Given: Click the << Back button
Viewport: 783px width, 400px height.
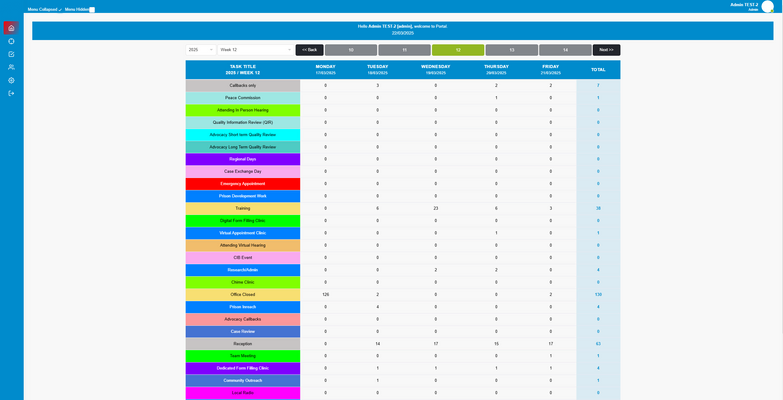Looking at the screenshot, I should tap(310, 50).
